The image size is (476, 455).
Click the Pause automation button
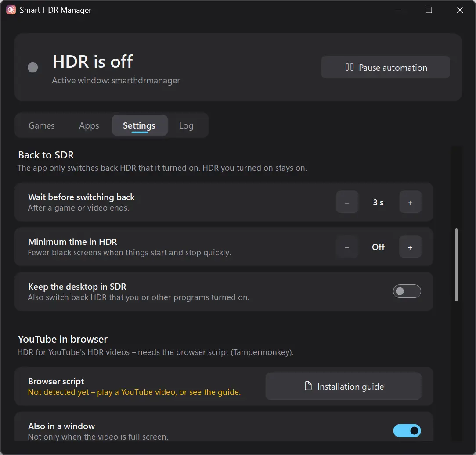pos(386,67)
